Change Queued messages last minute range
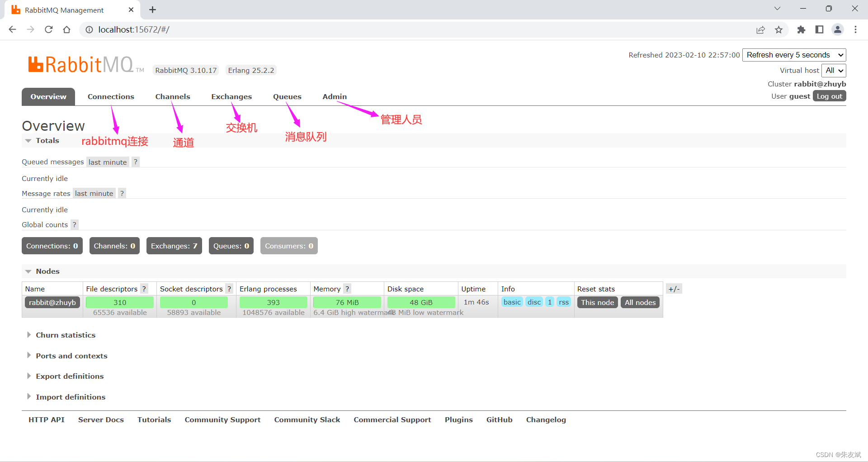This screenshot has width=868, height=462. pyautogui.click(x=108, y=162)
